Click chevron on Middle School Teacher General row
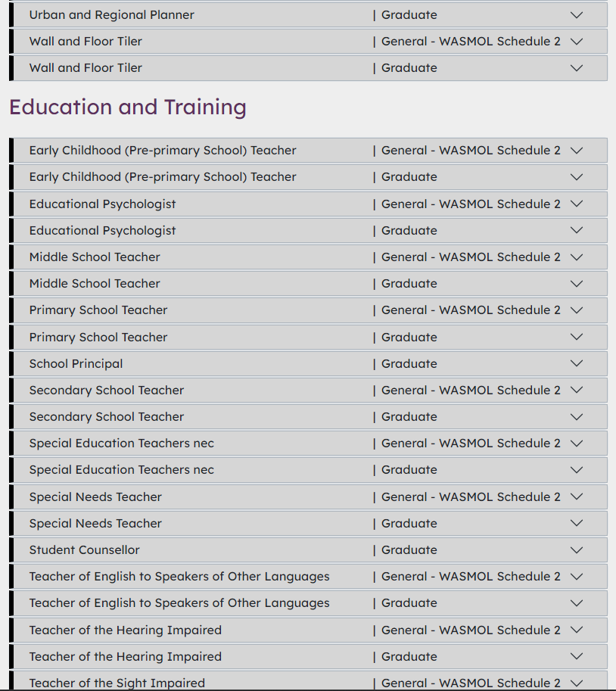616x691 pixels. 577,257
